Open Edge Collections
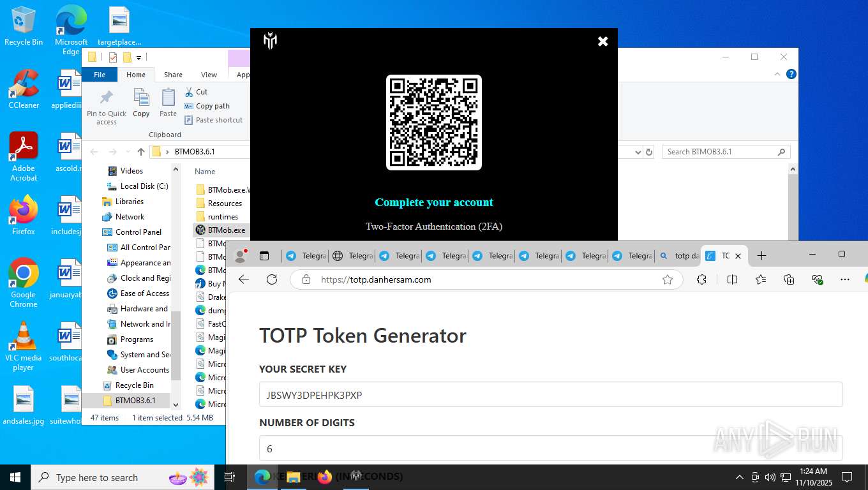Screen dimensions: 868x490 [789, 279]
